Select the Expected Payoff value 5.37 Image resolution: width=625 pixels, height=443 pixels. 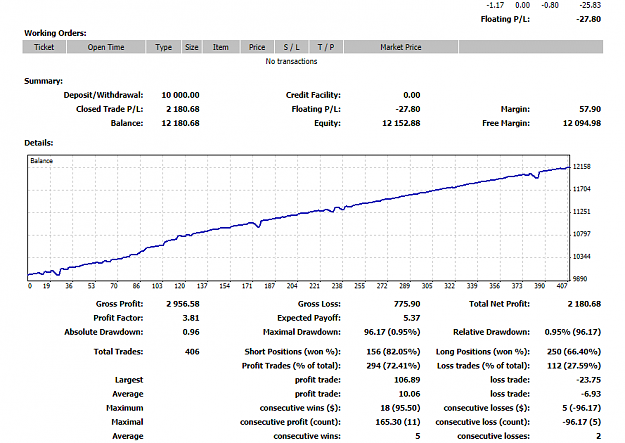[412, 318]
